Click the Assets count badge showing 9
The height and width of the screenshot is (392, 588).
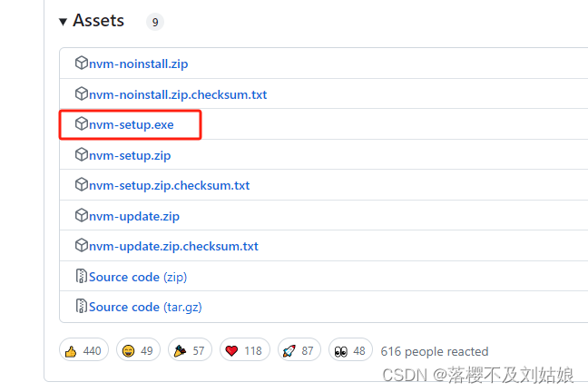(155, 22)
